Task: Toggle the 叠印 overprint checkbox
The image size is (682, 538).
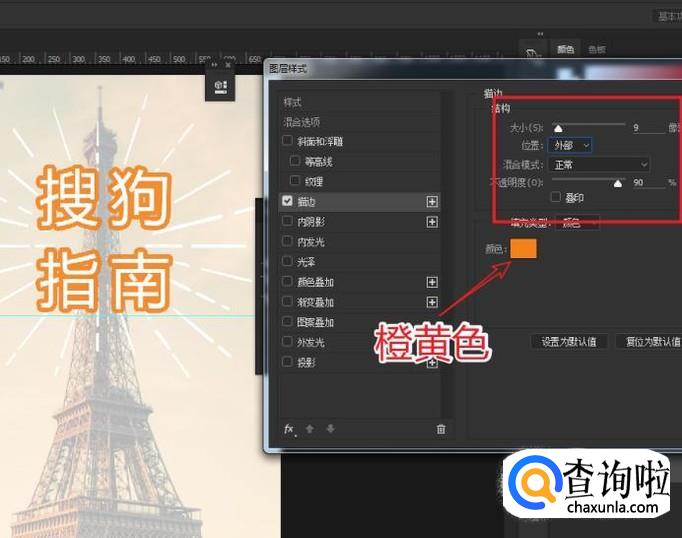Action: [x=555, y=197]
